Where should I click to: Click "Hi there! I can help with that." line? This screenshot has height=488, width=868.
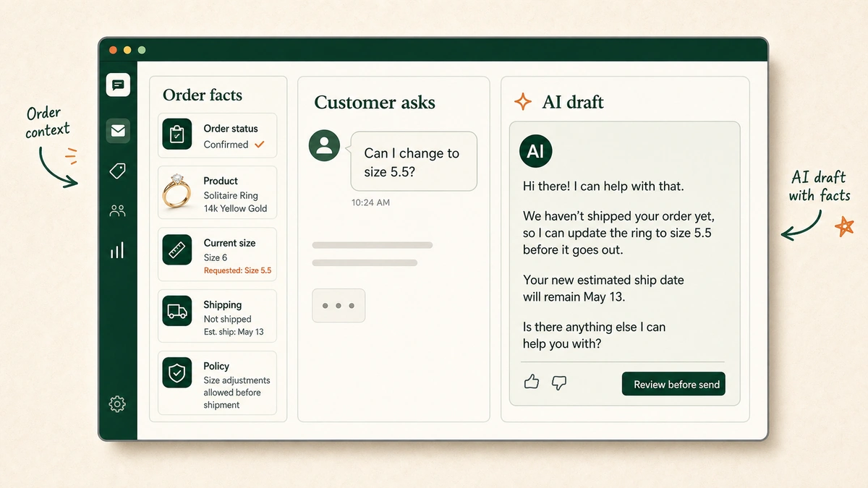603,187
